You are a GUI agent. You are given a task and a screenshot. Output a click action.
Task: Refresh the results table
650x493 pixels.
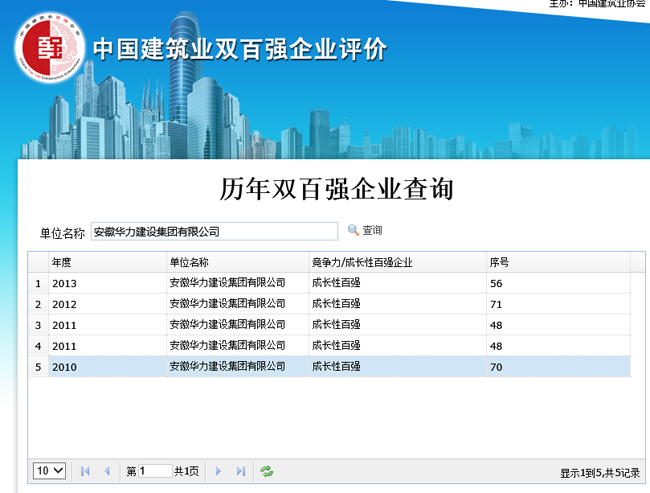[x=267, y=471]
